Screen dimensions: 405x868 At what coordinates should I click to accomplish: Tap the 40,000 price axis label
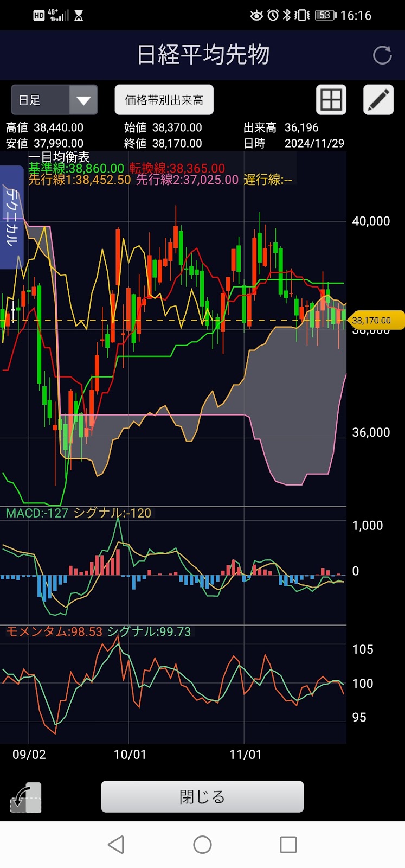[x=371, y=221]
